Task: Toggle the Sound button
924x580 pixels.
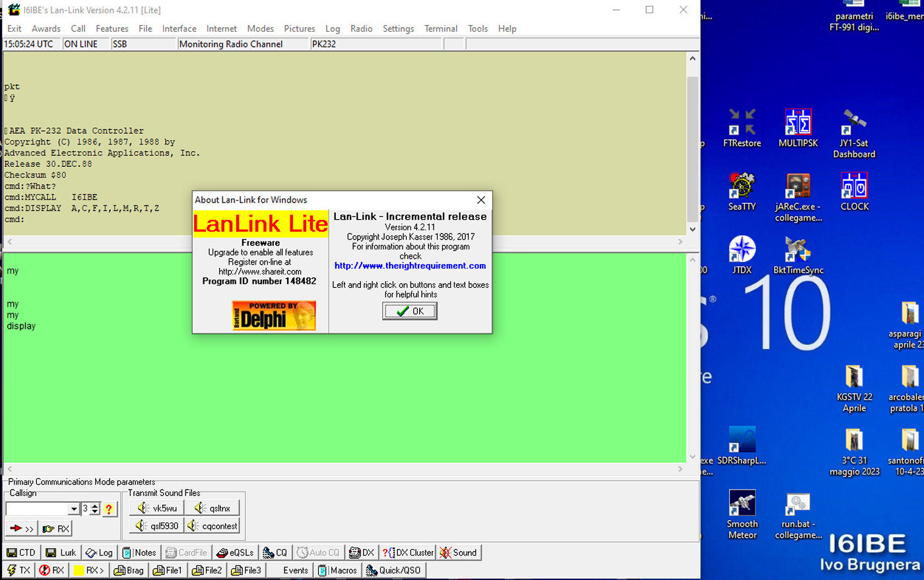Action: pyautogui.click(x=458, y=553)
